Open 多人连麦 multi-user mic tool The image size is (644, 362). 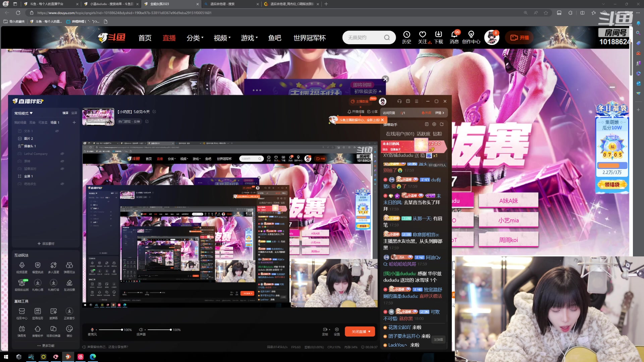pyautogui.click(x=53, y=267)
